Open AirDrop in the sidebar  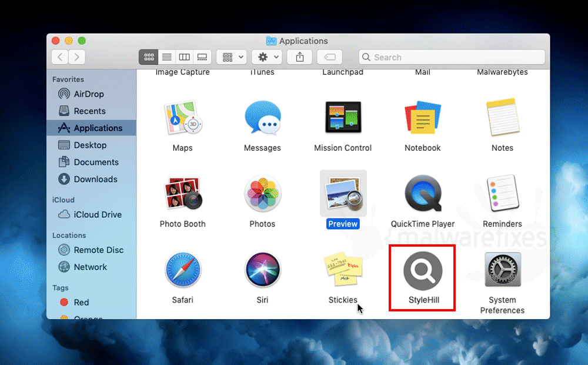click(x=91, y=94)
